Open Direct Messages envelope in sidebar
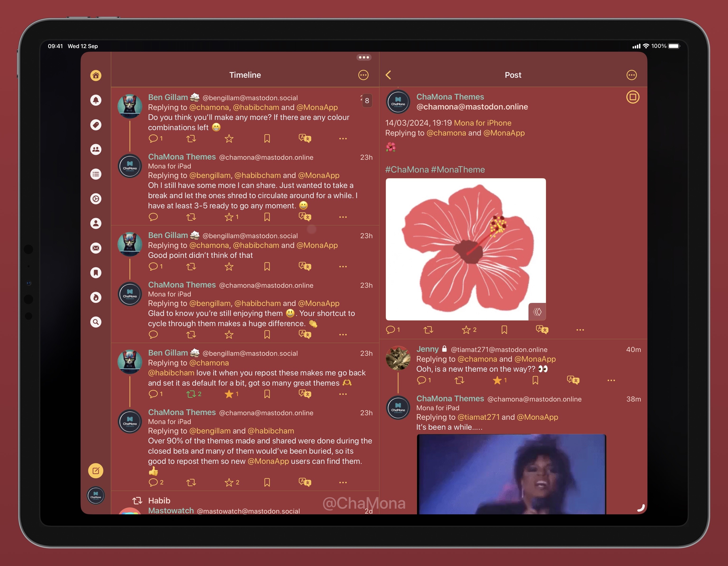The image size is (728, 566). pyautogui.click(x=96, y=248)
